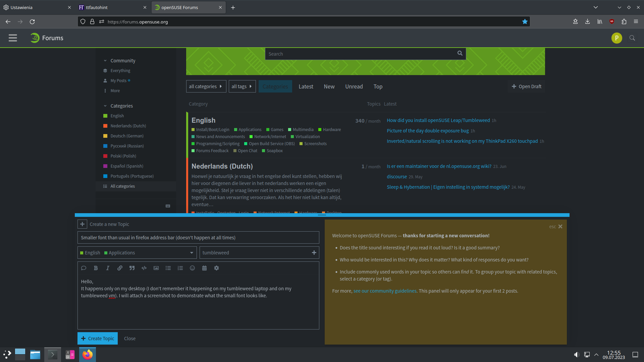The width and height of the screenshot is (644, 362).
Task: Switch to the Latest tab
Action: [x=306, y=86]
